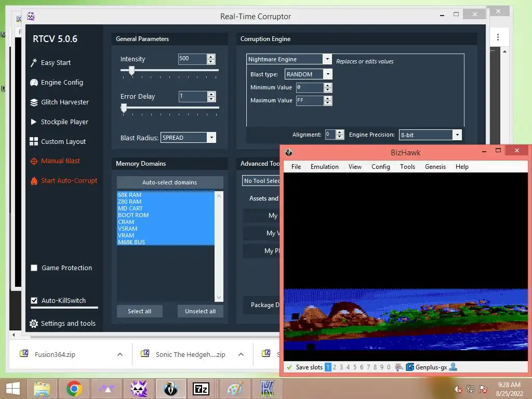The image size is (532, 399).
Task: Open Nightmare Engine dropdown
Action: click(x=327, y=59)
